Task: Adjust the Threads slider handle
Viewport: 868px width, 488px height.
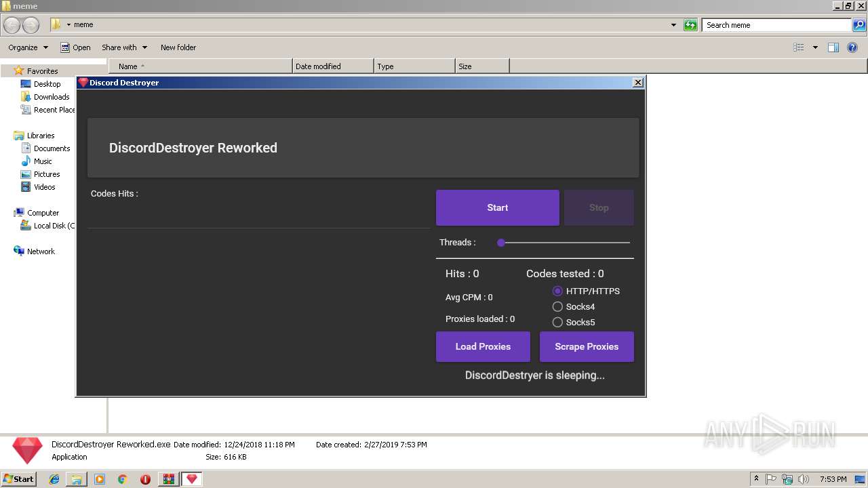Action: (x=501, y=243)
